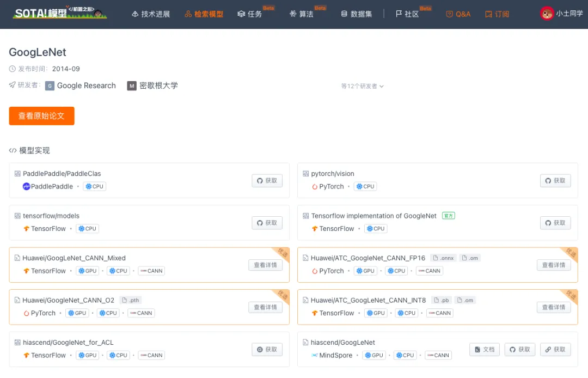588x378 pixels.
Task: Open Tensorflow implementation of GoogleNet title
Action: (374, 216)
